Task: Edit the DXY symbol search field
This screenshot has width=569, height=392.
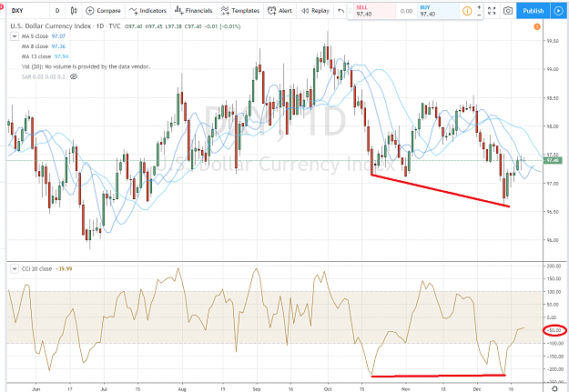Action: click(27, 11)
